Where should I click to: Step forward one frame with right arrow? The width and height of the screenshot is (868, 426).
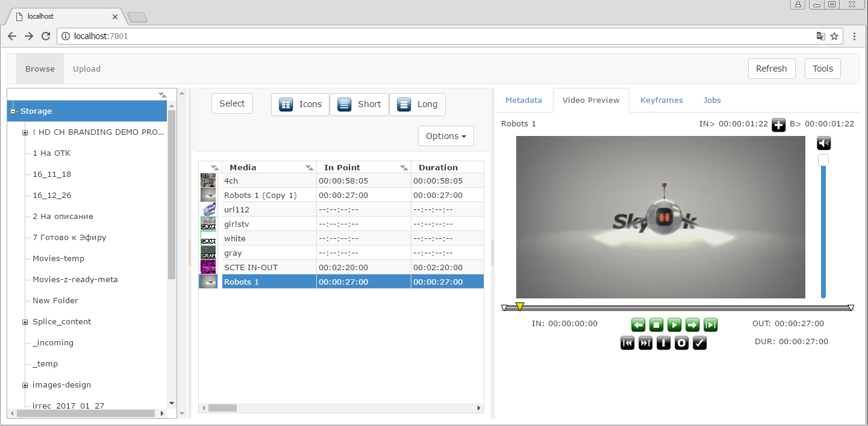[693, 325]
